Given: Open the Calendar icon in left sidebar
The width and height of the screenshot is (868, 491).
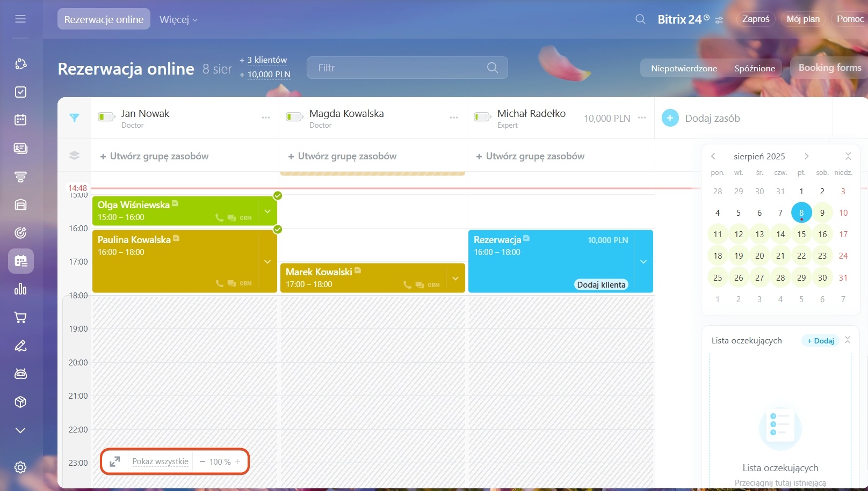Looking at the screenshot, I should (20, 120).
